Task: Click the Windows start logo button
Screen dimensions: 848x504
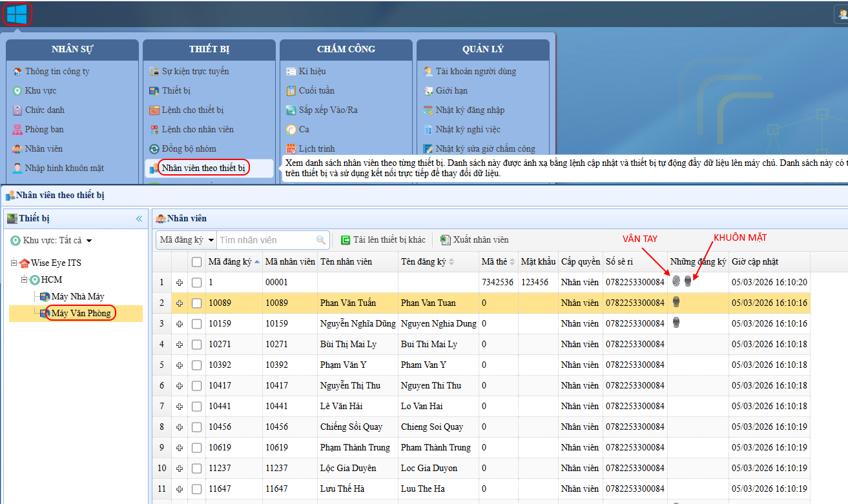Action: pos(17,14)
